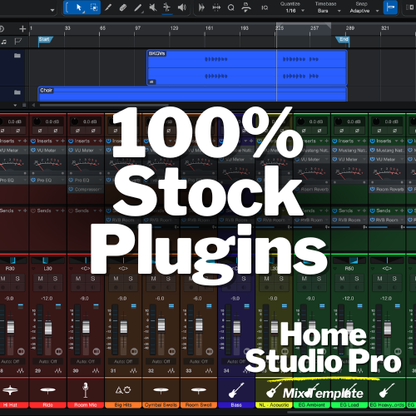Expand the Ride channel Inserts menu arrow
Image resolution: width=416 pixels, height=416 pixels.
[57, 141]
